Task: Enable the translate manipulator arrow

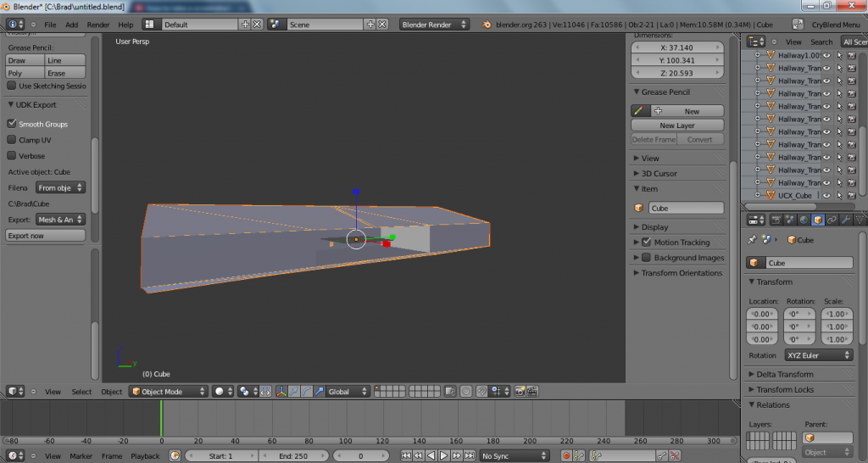Action: click(x=294, y=392)
